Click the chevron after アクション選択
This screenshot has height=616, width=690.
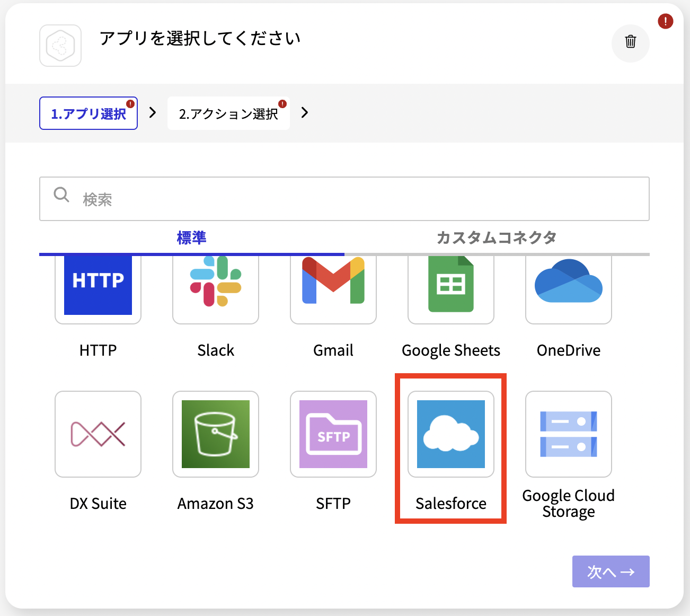[x=305, y=112]
